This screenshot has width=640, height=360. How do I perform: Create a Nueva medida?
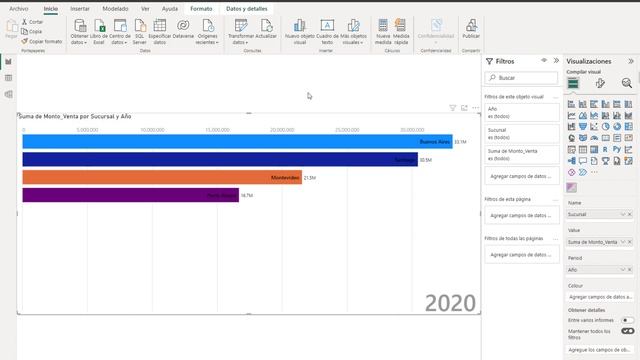click(x=383, y=31)
